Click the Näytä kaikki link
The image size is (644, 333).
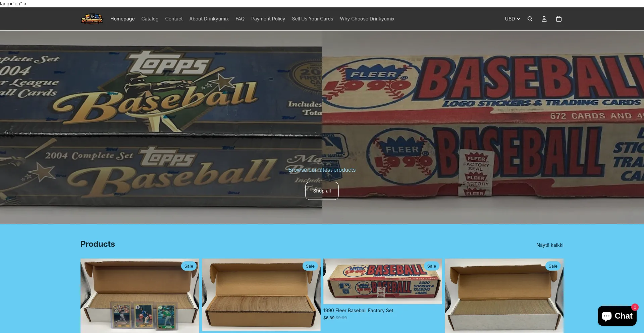click(550, 245)
